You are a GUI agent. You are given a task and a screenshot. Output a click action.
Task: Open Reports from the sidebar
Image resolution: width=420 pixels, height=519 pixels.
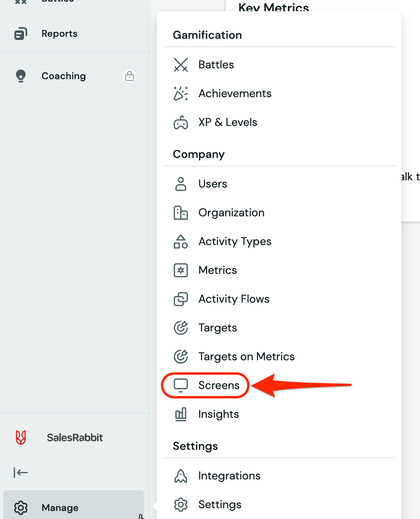click(x=59, y=34)
